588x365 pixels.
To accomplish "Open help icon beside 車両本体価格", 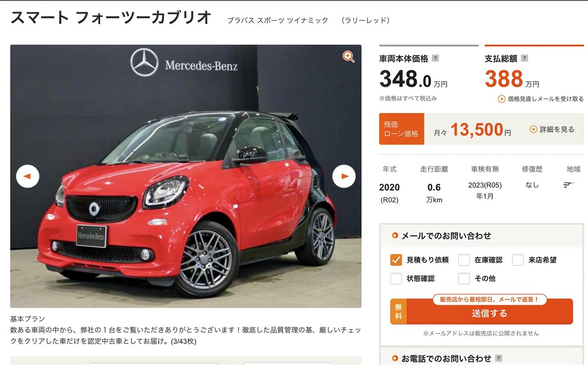I will pos(435,58).
